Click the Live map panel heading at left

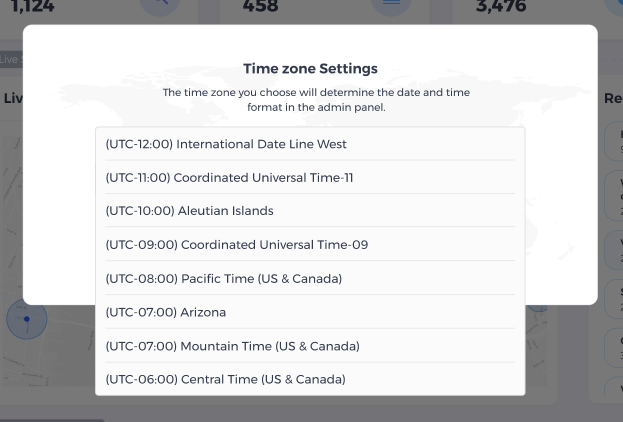[12, 98]
